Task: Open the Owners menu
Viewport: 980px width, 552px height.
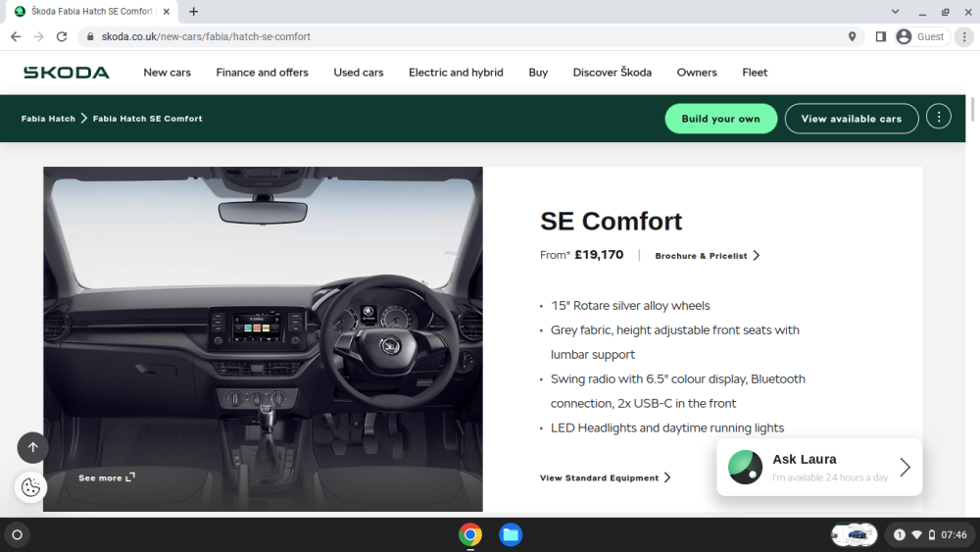Action: point(696,73)
